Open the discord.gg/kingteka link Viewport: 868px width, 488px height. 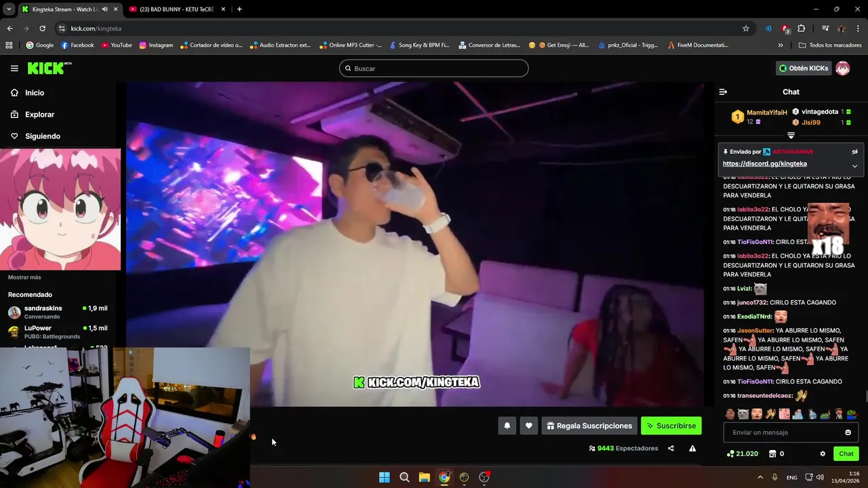coord(764,164)
